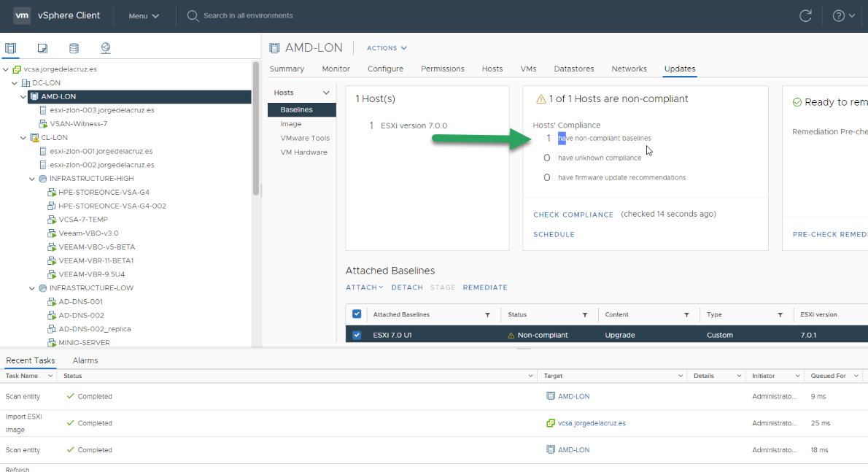The width and height of the screenshot is (868, 472).
Task: Switch to the Networks tab
Action: pos(629,69)
